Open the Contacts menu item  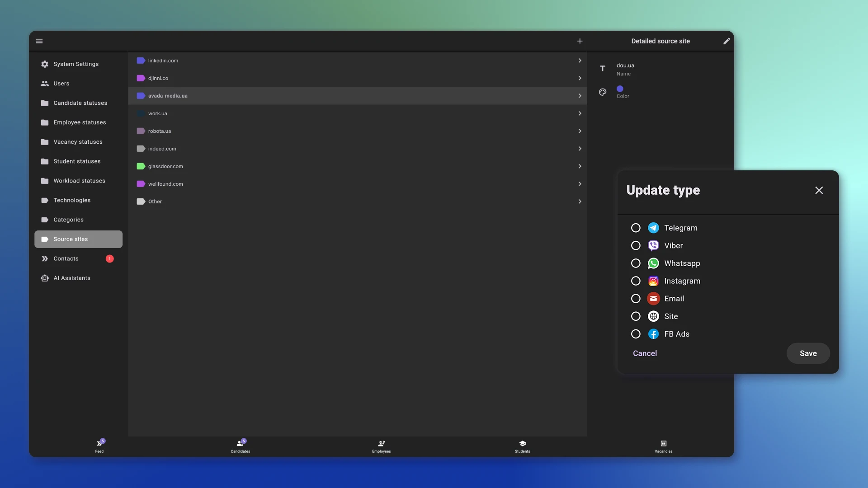(66, 258)
